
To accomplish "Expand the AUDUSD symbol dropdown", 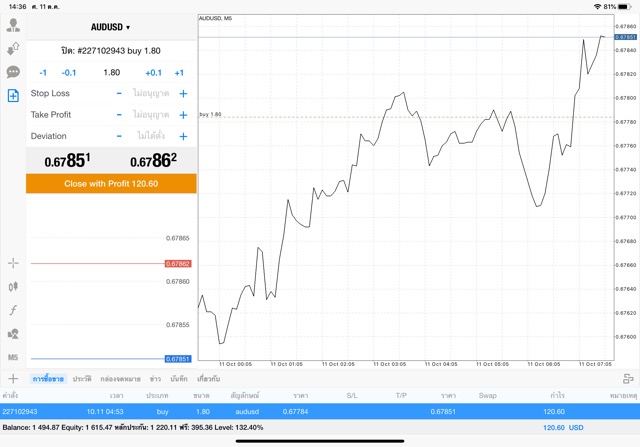I will 110,27.
